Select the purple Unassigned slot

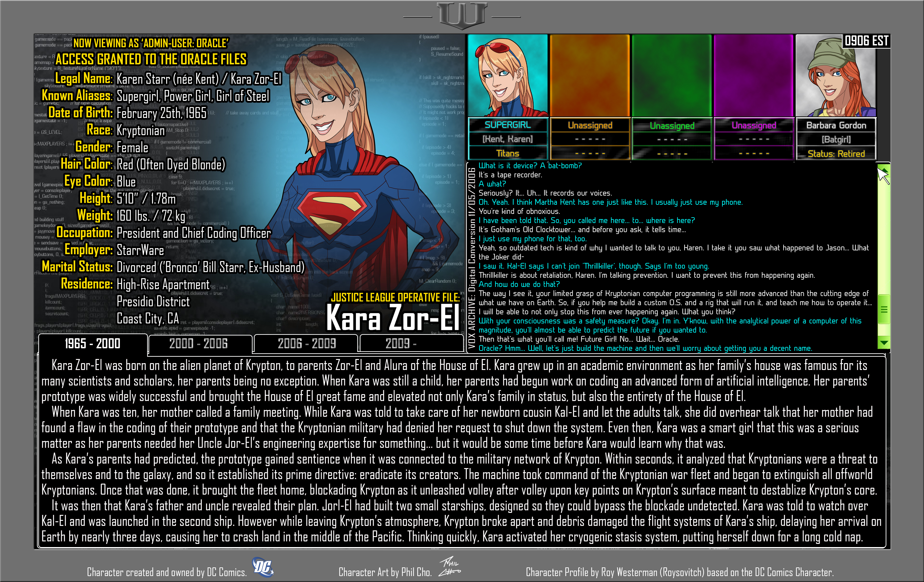coord(754,76)
